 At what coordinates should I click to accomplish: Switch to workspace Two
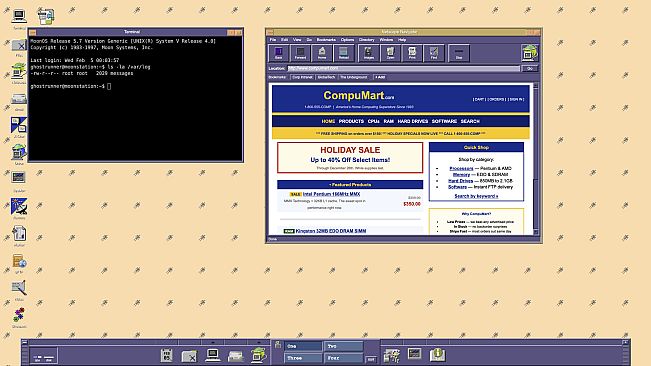click(343, 346)
